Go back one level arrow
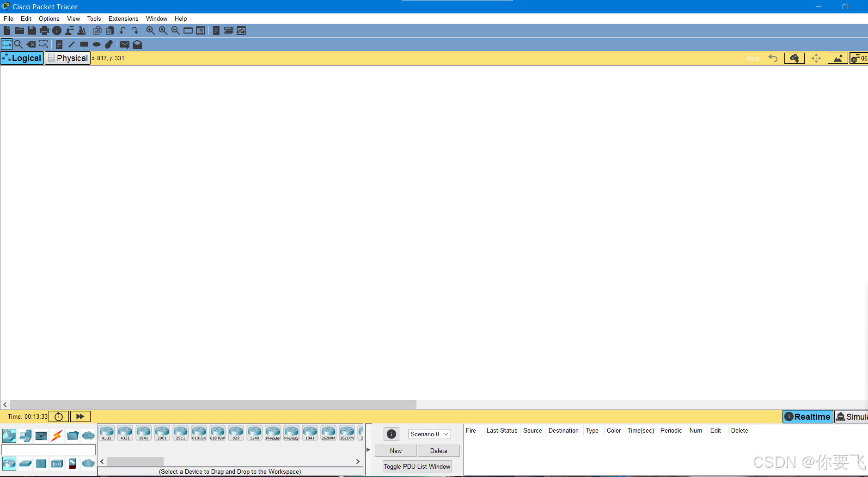The image size is (868, 477). click(773, 58)
